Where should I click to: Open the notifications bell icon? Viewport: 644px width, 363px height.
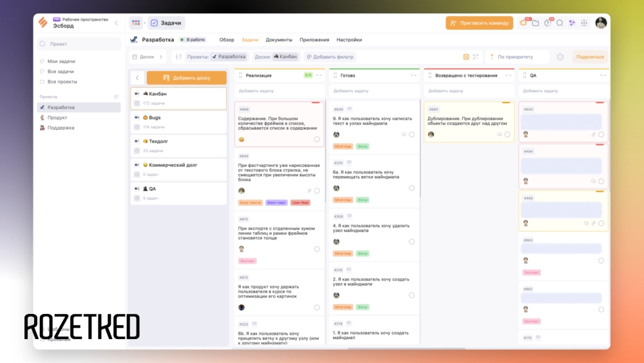(523, 23)
